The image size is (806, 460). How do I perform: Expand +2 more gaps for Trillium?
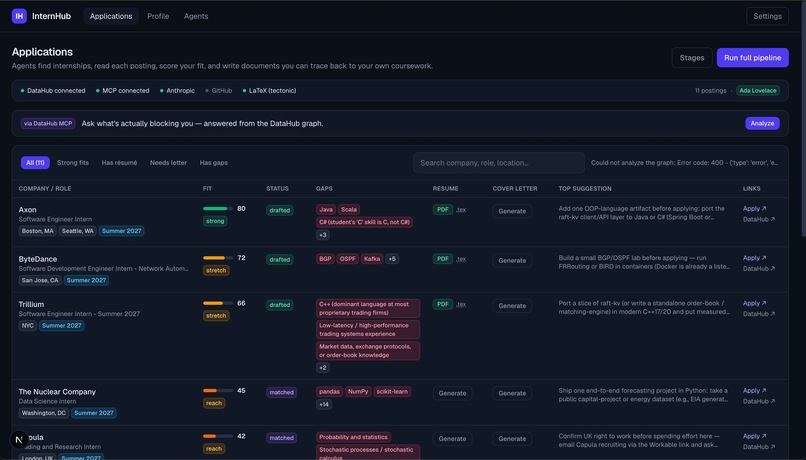322,367
